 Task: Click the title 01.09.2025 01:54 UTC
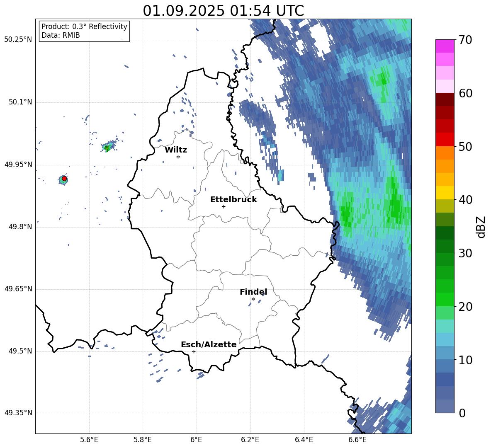pyautogui.click(x=223, y=11)
